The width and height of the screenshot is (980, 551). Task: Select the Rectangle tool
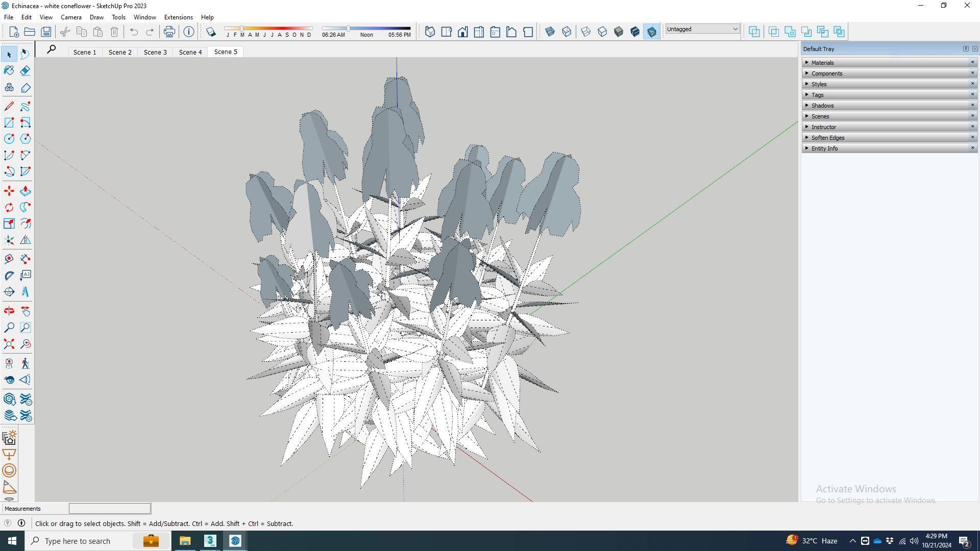(9, 122)
